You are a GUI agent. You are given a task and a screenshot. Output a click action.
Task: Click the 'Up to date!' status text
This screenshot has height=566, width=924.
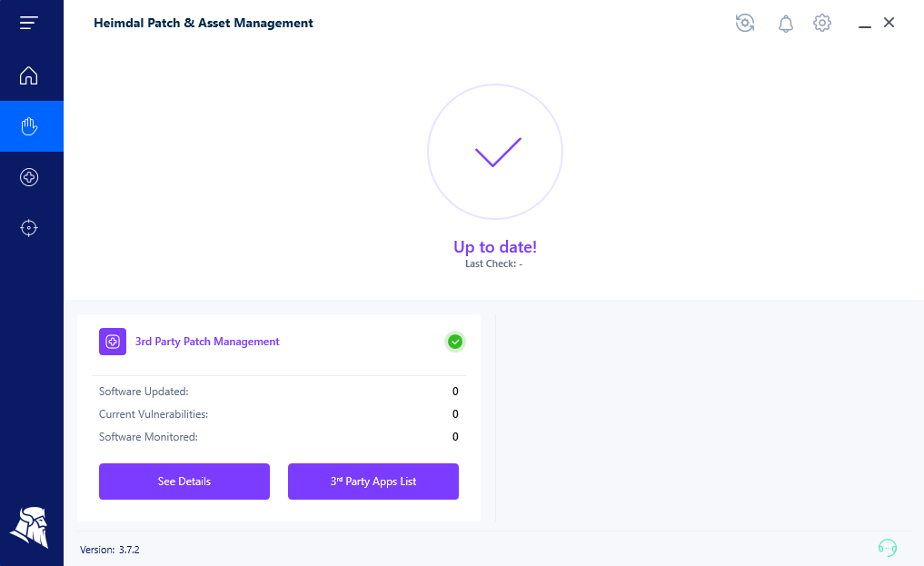pos(495,247)
